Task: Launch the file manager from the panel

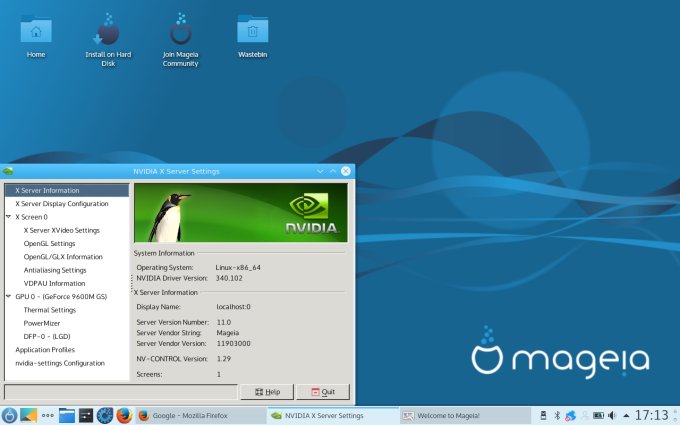Action: pos(67,415)
